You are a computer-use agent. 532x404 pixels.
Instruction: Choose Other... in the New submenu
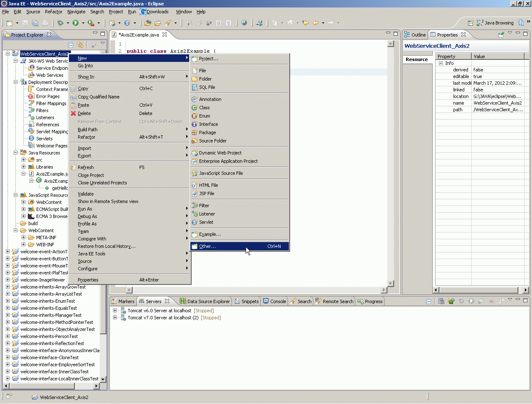coord(240,246)
